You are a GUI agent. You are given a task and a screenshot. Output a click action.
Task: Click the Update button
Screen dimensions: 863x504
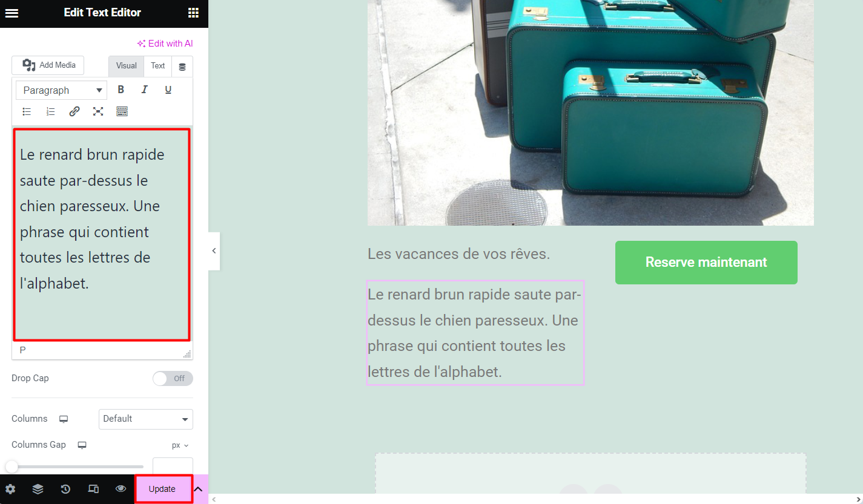(x=162, y=489)
